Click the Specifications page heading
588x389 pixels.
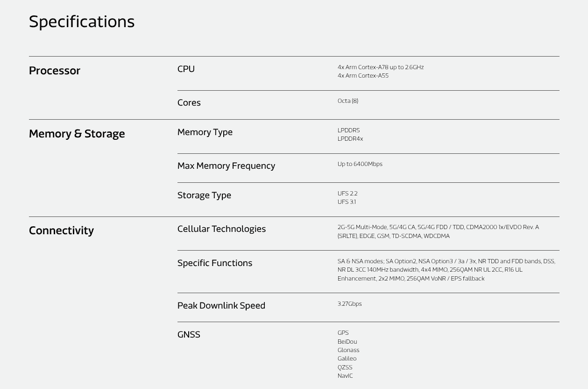coord(82,22)
